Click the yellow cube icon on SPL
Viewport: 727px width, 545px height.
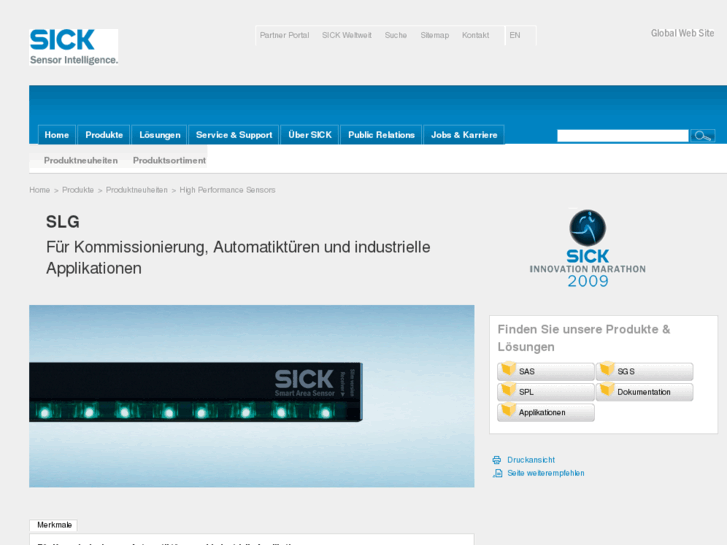point(508,389)
